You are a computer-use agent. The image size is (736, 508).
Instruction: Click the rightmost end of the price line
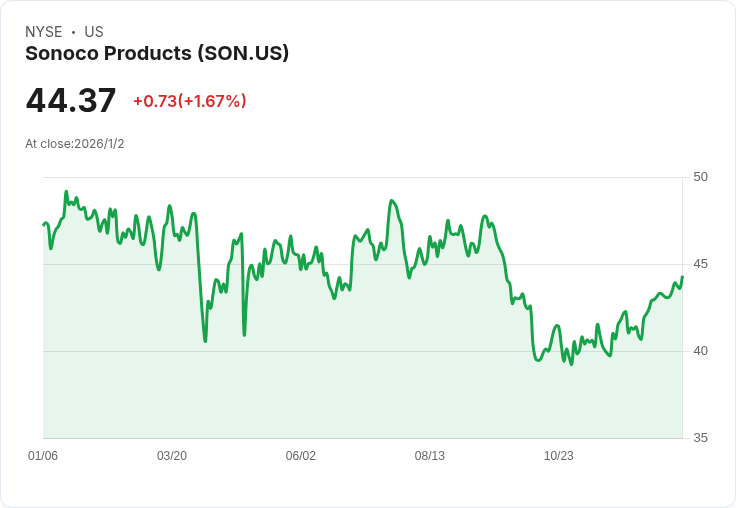682,277
